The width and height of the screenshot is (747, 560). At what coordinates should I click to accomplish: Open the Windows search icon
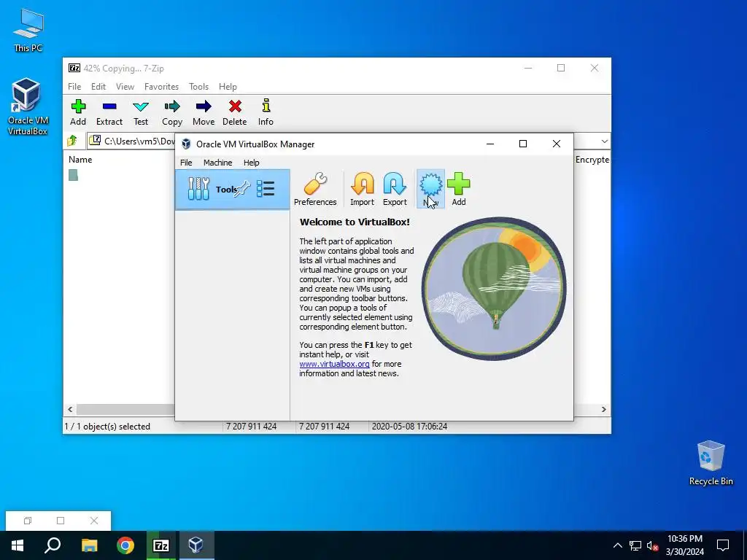pyautogui.click(x=53, y=545)
